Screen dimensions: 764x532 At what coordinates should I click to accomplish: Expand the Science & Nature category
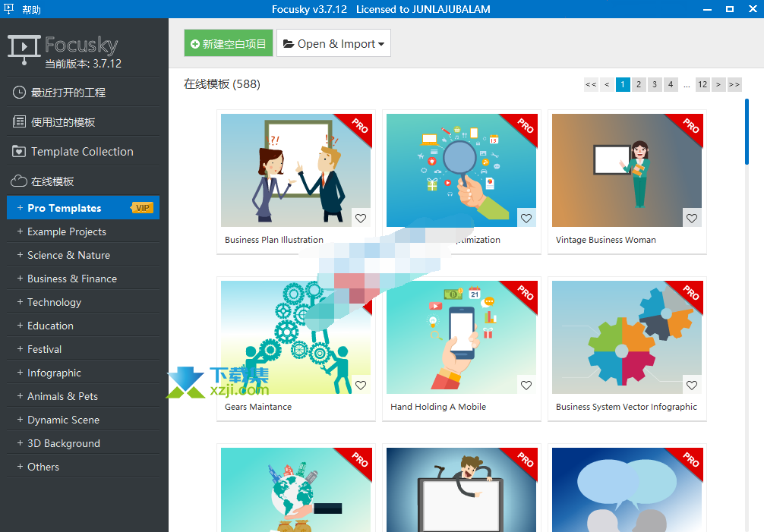click(20, 254)
